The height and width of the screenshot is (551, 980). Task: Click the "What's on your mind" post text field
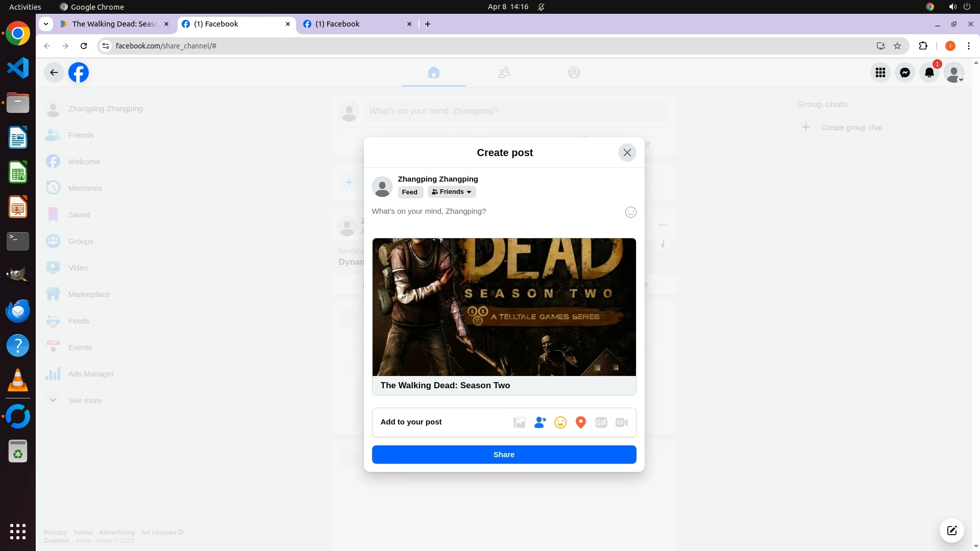pos(490,211)
